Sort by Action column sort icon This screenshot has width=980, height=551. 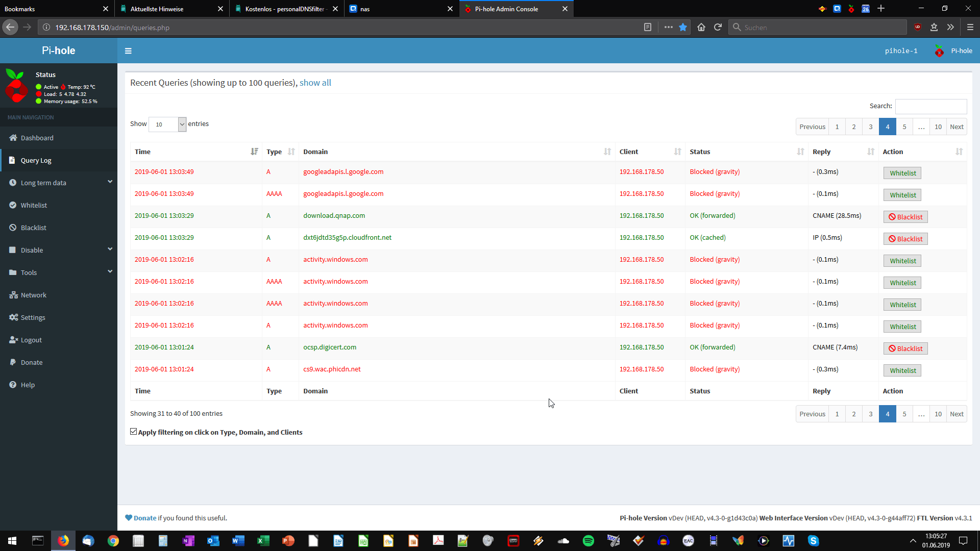(959, 152)
